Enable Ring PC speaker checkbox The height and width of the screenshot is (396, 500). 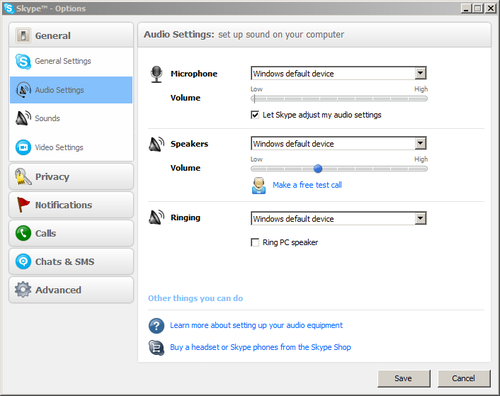coord(255,242)
